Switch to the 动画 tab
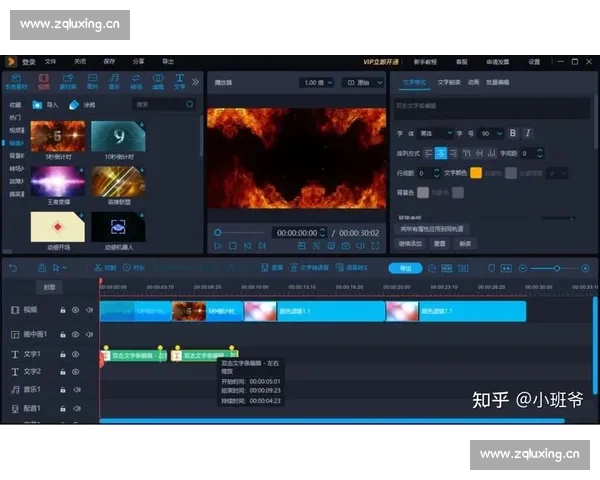 (x=473, y=82)
